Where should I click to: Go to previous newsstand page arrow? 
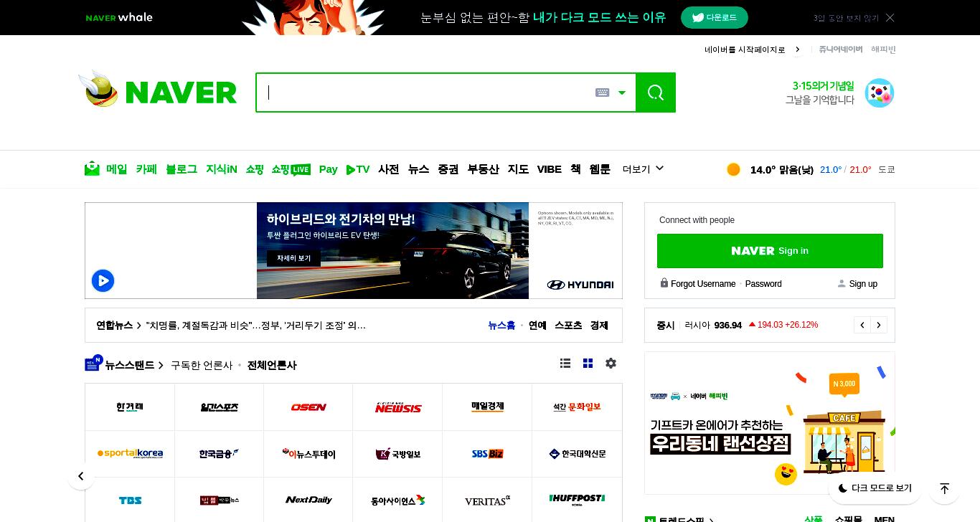point(81,476)
